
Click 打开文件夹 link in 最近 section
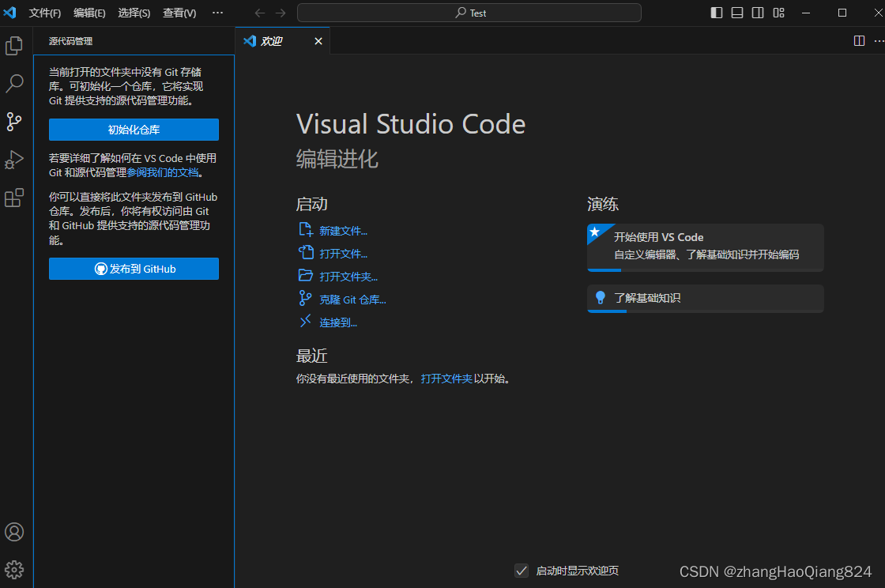click(x=446, y=379)
